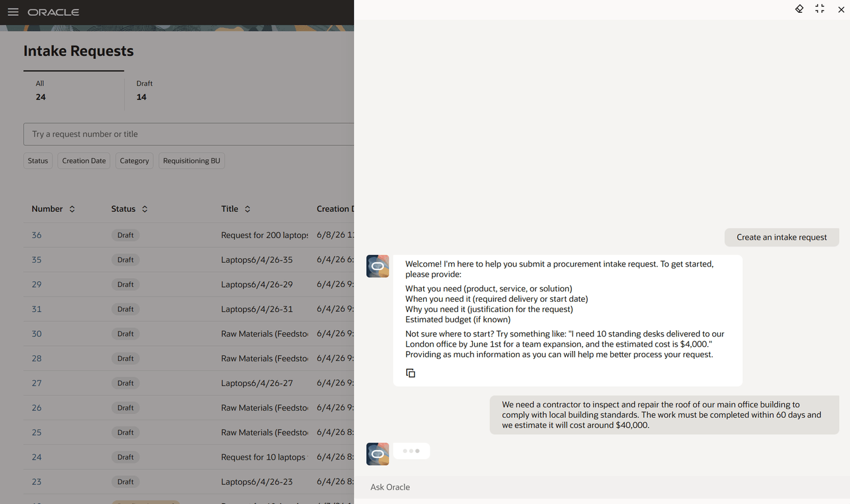Click title 'Laptops6/4/26-23'
This screenshot has width=850, height=504.
(257, 482)
